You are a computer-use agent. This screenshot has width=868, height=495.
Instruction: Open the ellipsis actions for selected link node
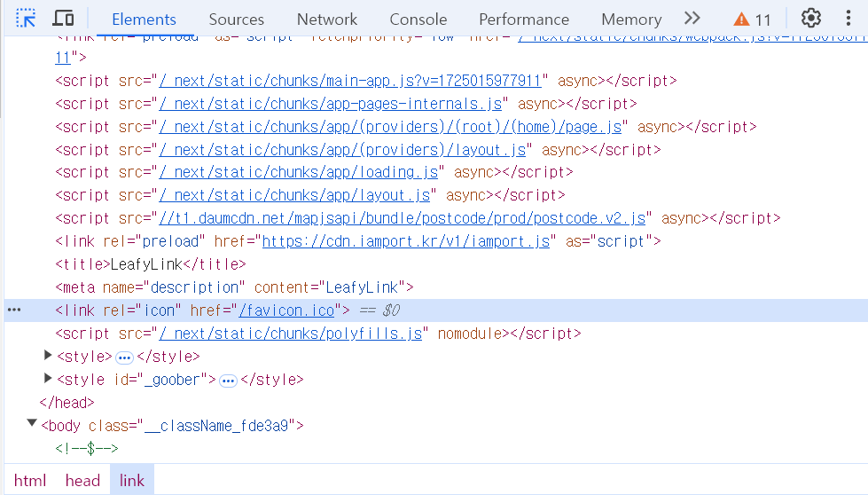[x=14, y=310]
